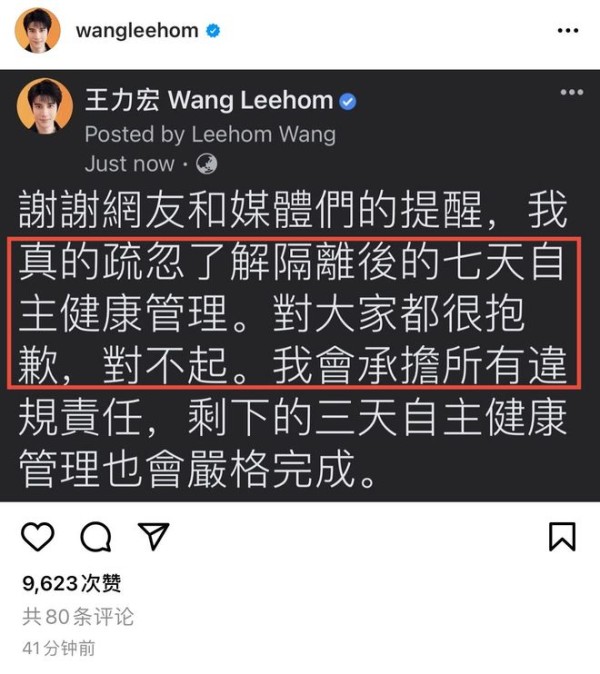Click the 41分钟前 post time
This screenshot has height=674, width=600.
coord(58,648)
